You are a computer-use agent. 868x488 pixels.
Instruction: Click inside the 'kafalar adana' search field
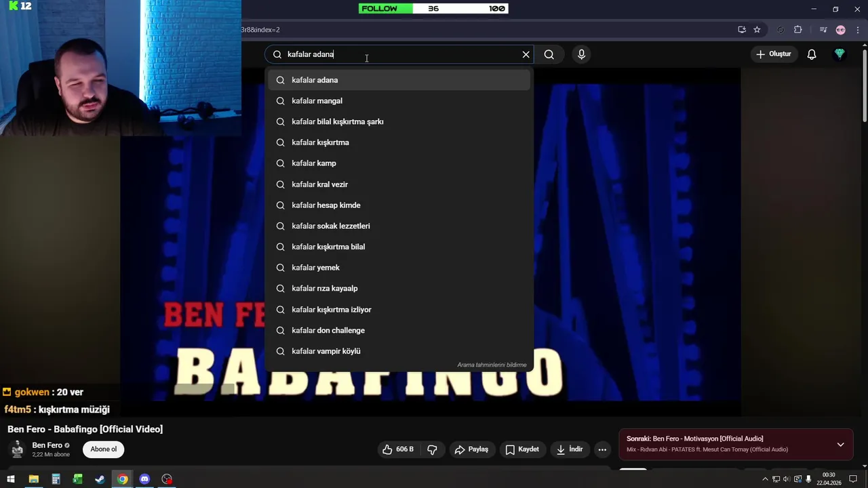[x=400, y=54]
